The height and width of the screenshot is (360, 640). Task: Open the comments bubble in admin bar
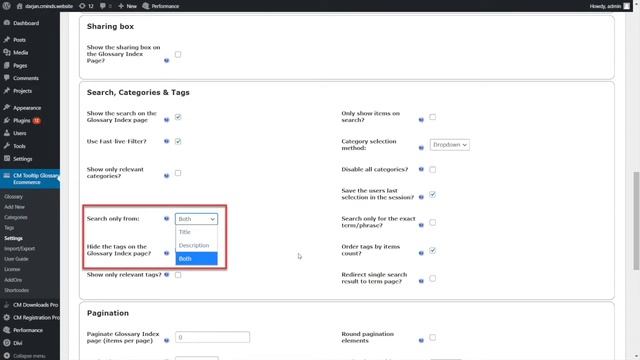[106, 6]
